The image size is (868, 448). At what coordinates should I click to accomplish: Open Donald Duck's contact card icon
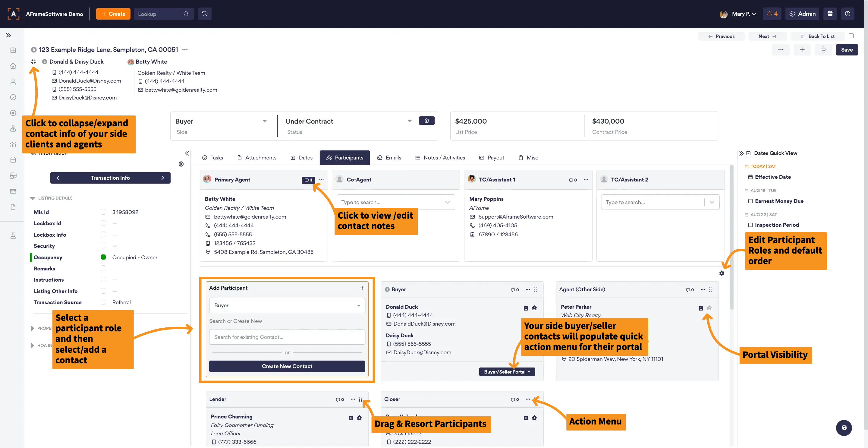click(x=526, y=308)
